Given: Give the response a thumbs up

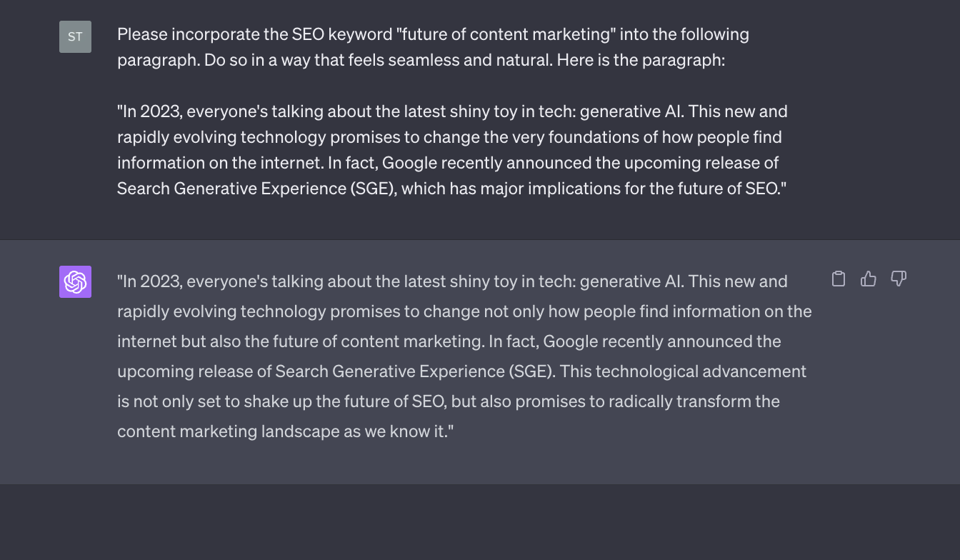Looking at the screenshot, I should 869,279.
